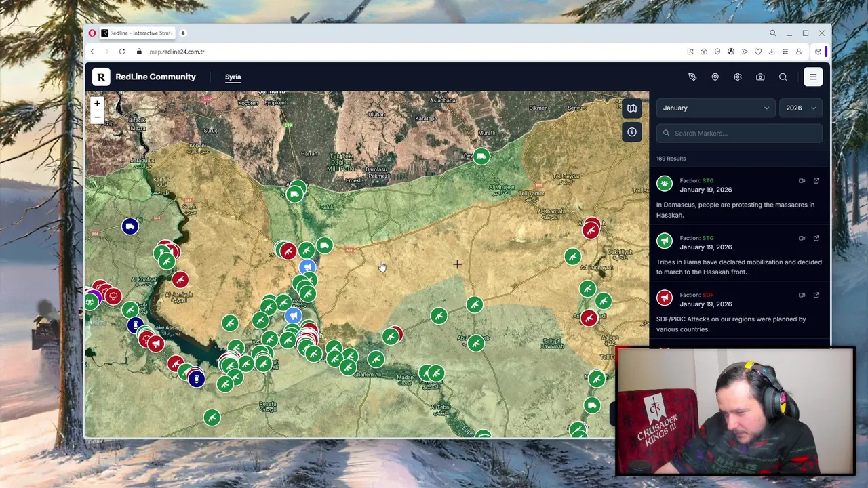The width and height of the screenshot is (868, 488).
Task: Open external link of SDF/PKK entry
Action: click(x=816, y=295)
